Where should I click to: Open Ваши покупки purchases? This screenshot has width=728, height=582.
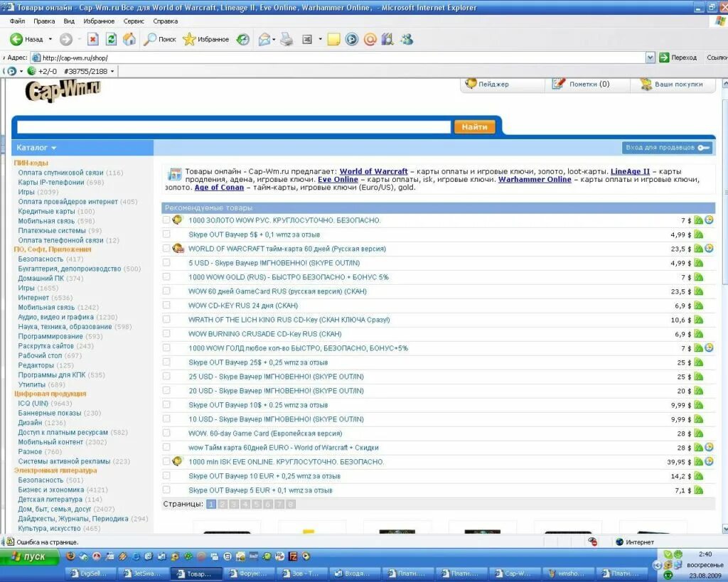[x=671, y=85]
